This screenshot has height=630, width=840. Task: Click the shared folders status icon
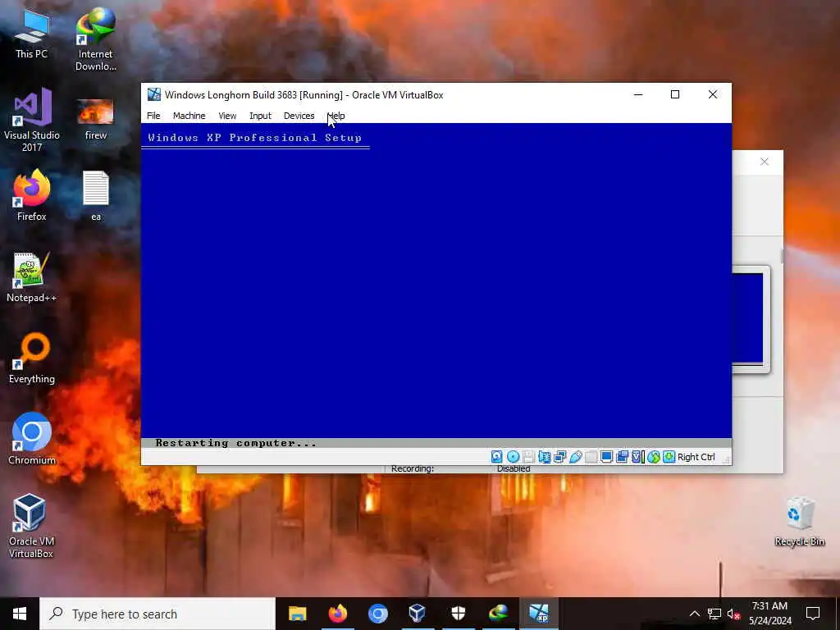(x=591, y=456)
